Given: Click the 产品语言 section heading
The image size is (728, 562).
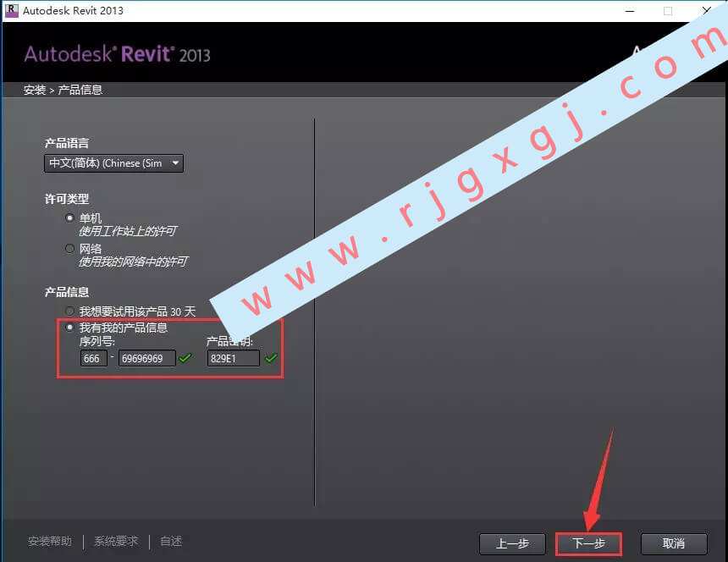Looking at the screenshot, I should click(66, 143).
